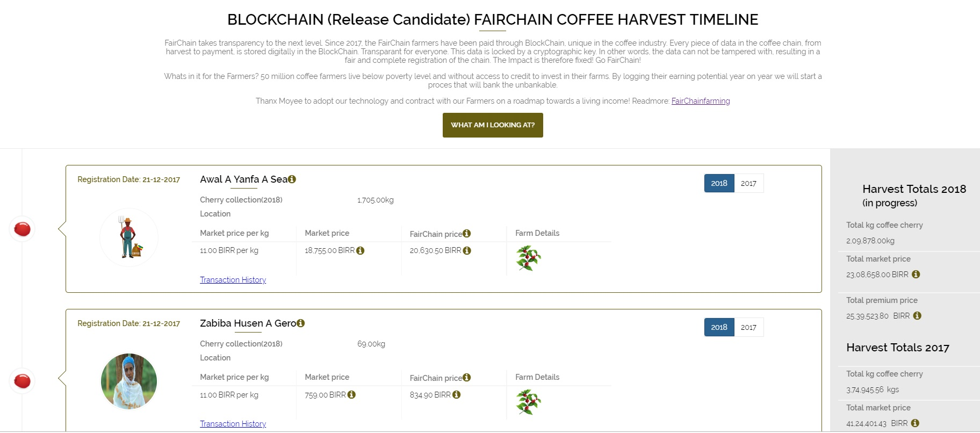Click info icon next to 18,755.00 BIRR

[361, 251]
